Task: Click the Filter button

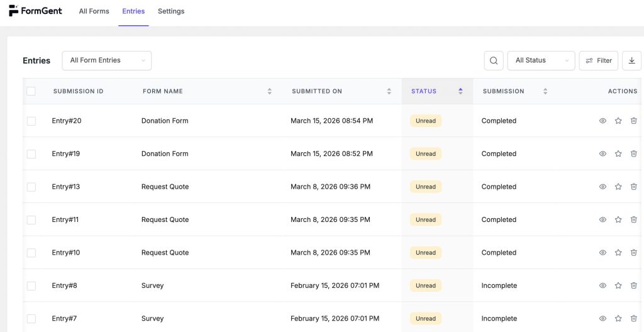Action: tap(599, 60)
